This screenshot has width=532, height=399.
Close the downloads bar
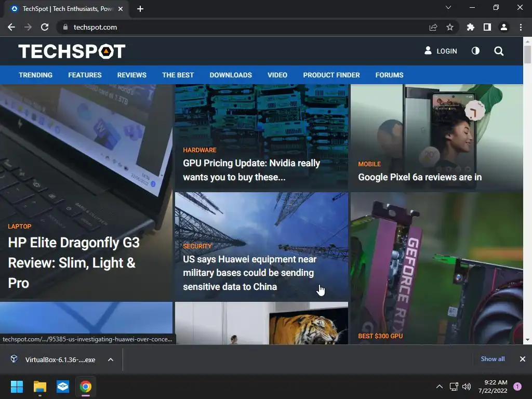pos(523,358)
